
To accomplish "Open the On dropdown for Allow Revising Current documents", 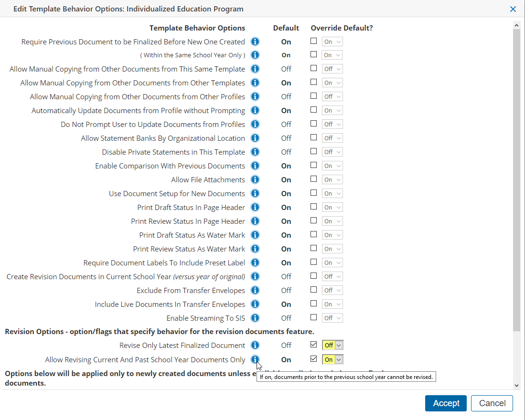I will click(332, 359).
